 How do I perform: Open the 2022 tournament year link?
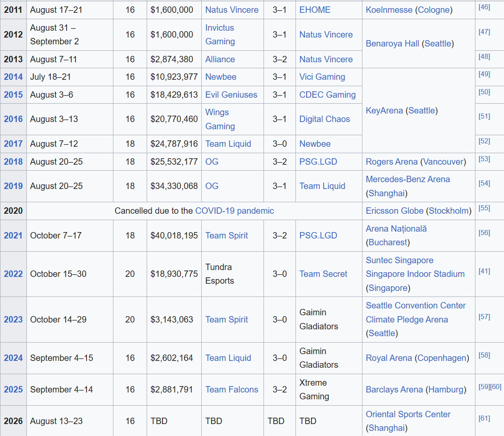click(x=13, y=273)
